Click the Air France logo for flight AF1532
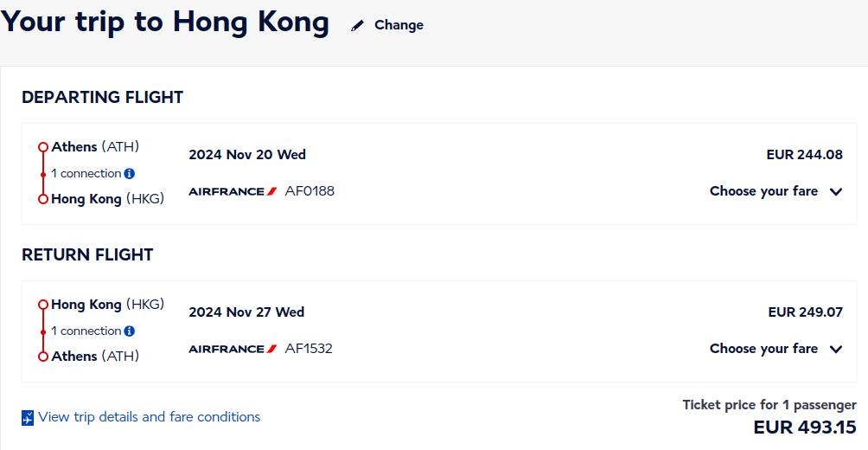Screen dimensions: 868x450 233,349
